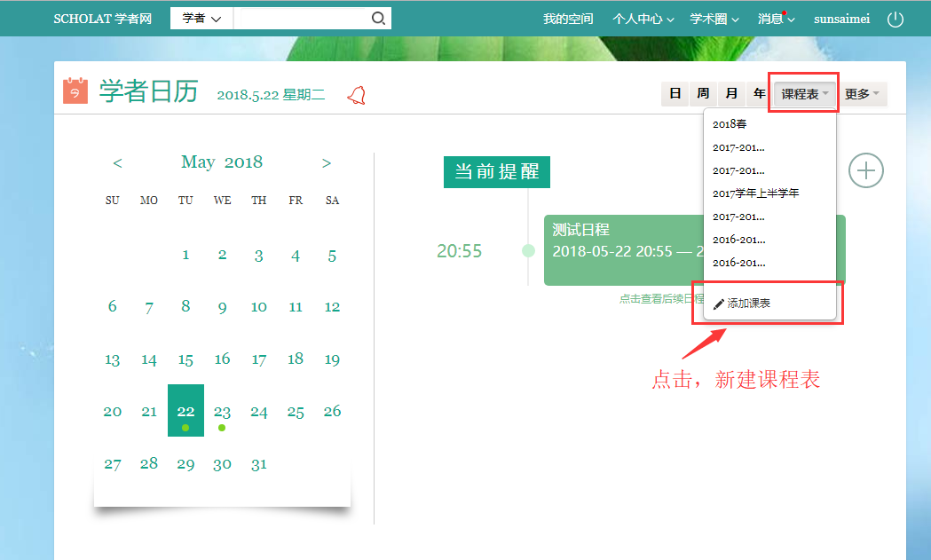931x560 pixels.
Task: Go to previous month arrow
Action: (x=117, y=162)
